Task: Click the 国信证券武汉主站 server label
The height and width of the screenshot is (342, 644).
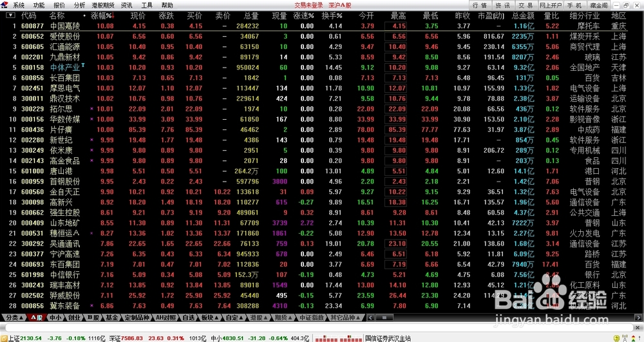Action: (388, 338)
